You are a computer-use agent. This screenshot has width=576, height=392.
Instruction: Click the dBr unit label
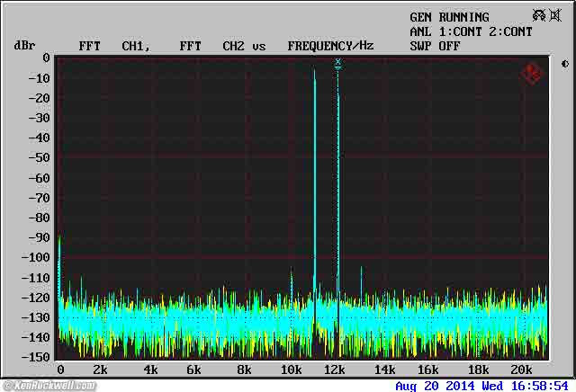tap(23, 46)
